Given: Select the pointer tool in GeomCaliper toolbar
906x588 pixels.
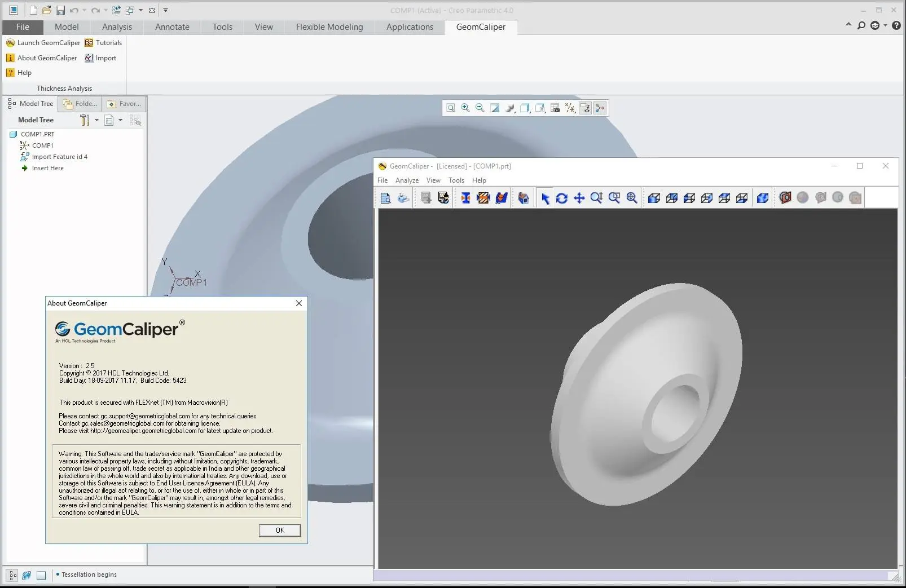Looking at the screenshot, I should [545, 198].
